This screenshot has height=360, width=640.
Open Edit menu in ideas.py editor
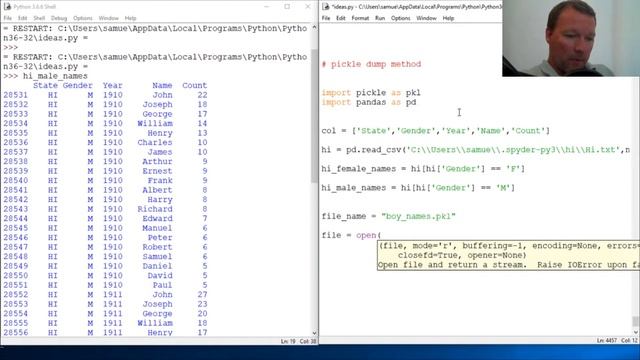coord(341,18)
